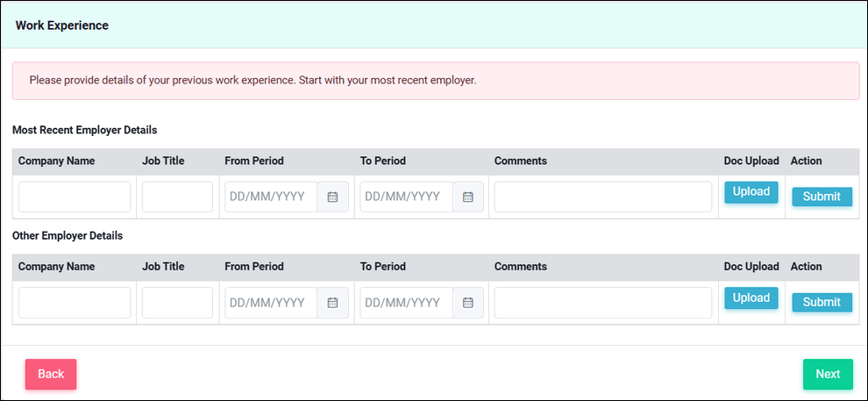Open To Period calendar for other employer
The width and height of the screenshot is (868, 401).
point(468,303)
